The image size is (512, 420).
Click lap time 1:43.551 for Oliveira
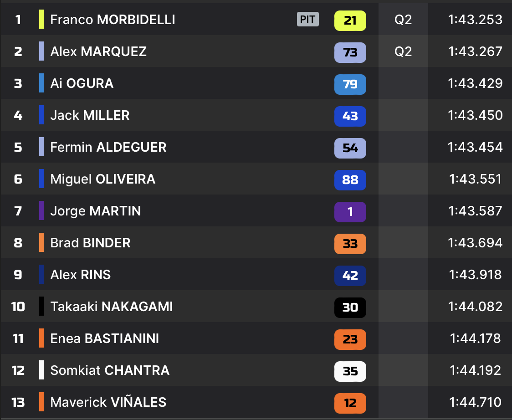tap(475, 179)
